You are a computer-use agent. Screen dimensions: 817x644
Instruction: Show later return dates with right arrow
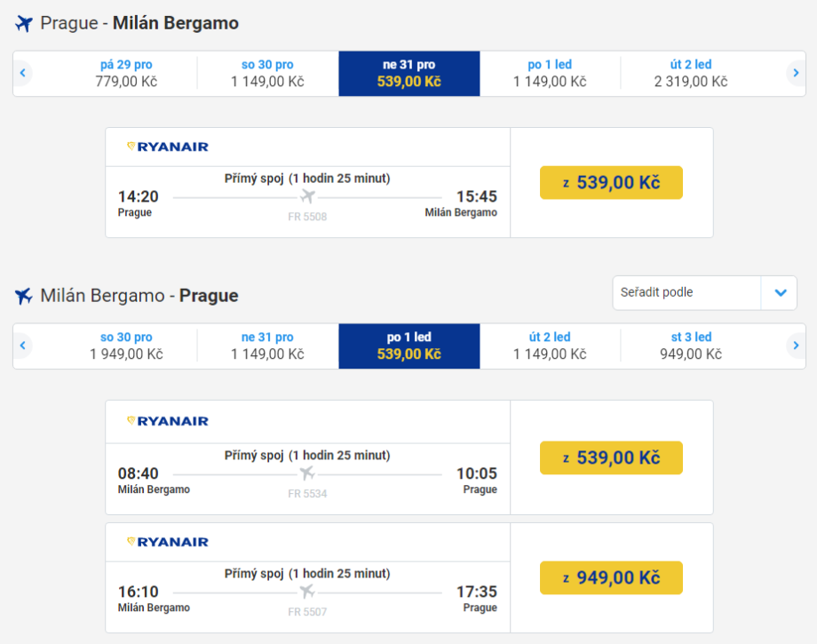tap(795, 346)
